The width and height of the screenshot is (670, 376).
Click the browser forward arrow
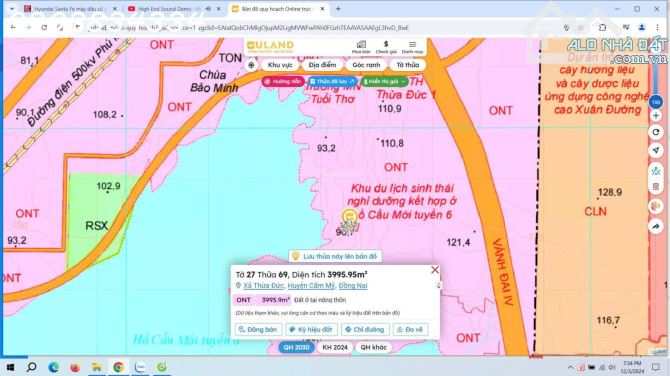[x=28, y=27]
